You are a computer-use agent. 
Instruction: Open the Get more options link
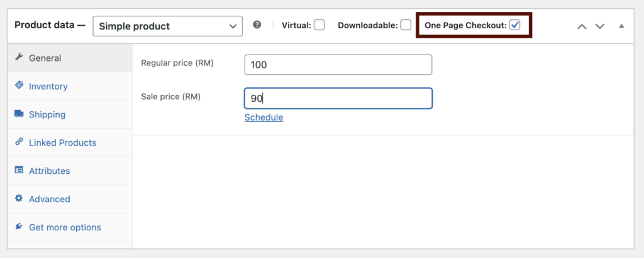coord(65,227)
